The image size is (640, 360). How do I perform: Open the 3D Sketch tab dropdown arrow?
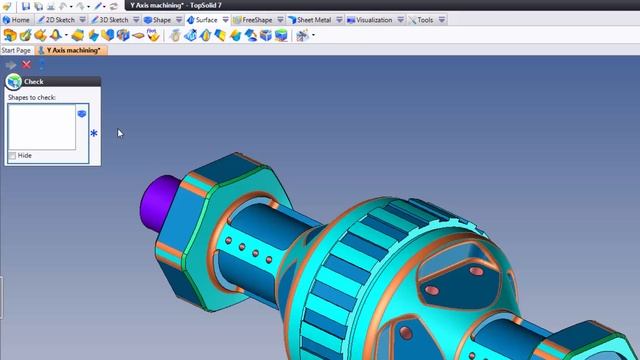pyautogui.click(x=136, y=20)
